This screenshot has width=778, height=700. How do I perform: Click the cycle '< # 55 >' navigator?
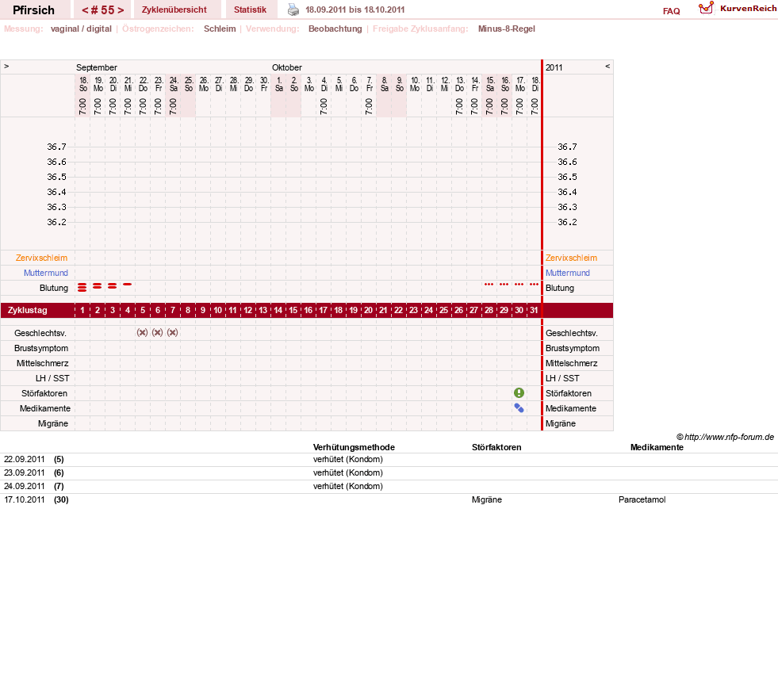click(103, 10)
